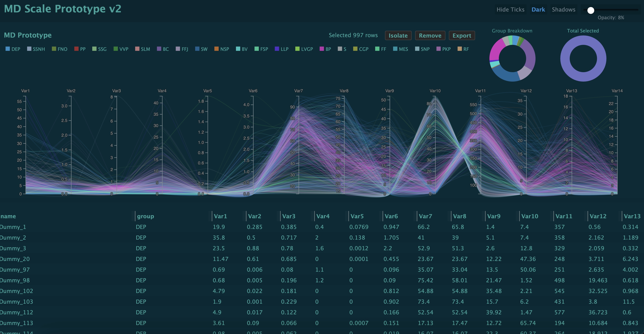The height and width of the screenshot is (334, 644).
Task: Click the LLP blue legend swatch
Action: tap(277, 49)
